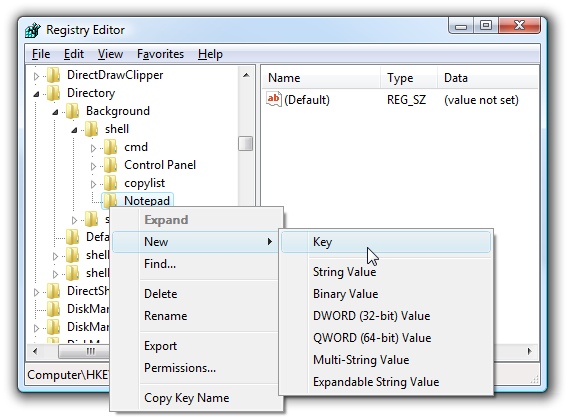Select the Notepad key folder icon

click(110, 200)
